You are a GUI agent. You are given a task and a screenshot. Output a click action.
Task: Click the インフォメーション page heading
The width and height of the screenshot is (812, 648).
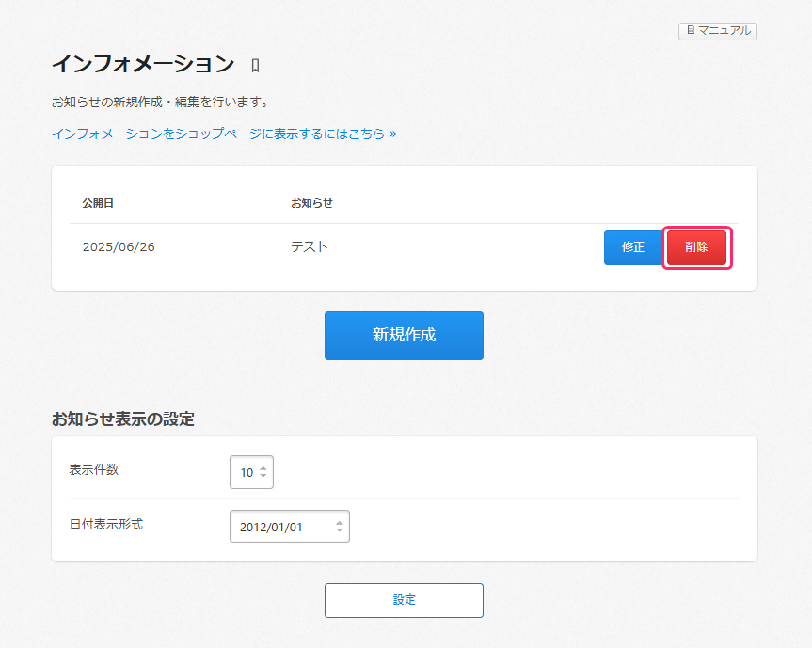point(143,64)
